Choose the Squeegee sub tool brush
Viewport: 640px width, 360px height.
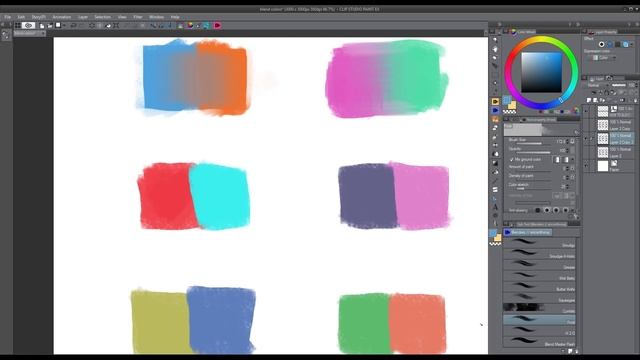coord(539,298)
